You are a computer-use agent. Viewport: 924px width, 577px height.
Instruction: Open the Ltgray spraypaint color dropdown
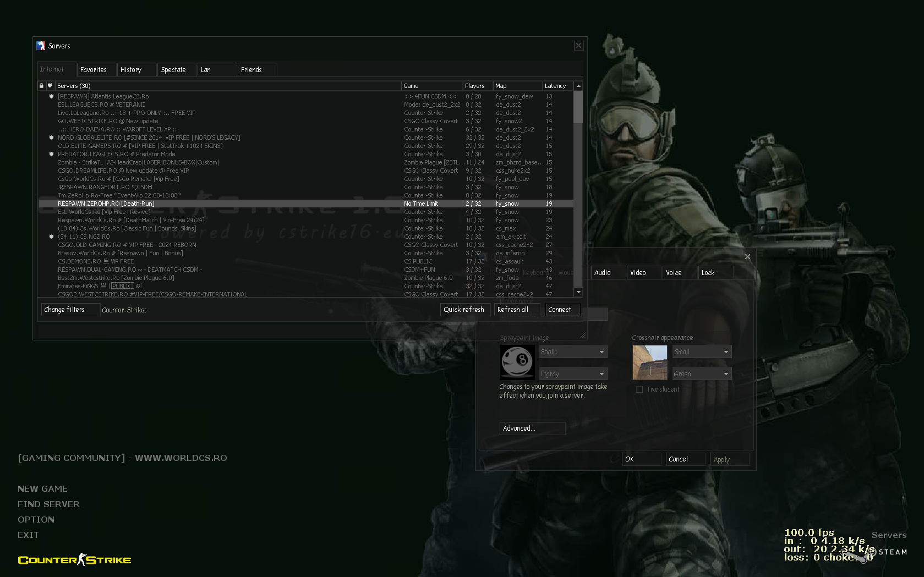(x=573, y=374)
